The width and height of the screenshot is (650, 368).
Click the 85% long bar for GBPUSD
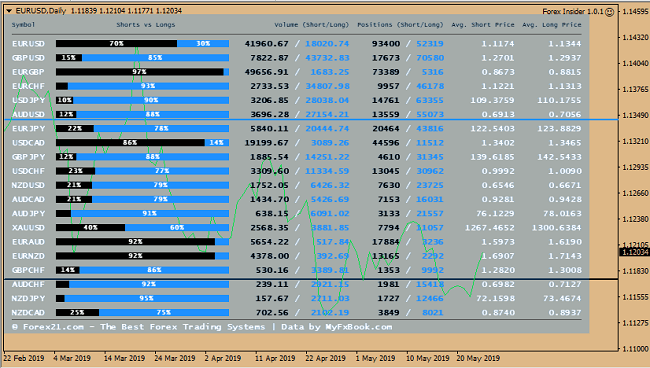click(155, 58)
